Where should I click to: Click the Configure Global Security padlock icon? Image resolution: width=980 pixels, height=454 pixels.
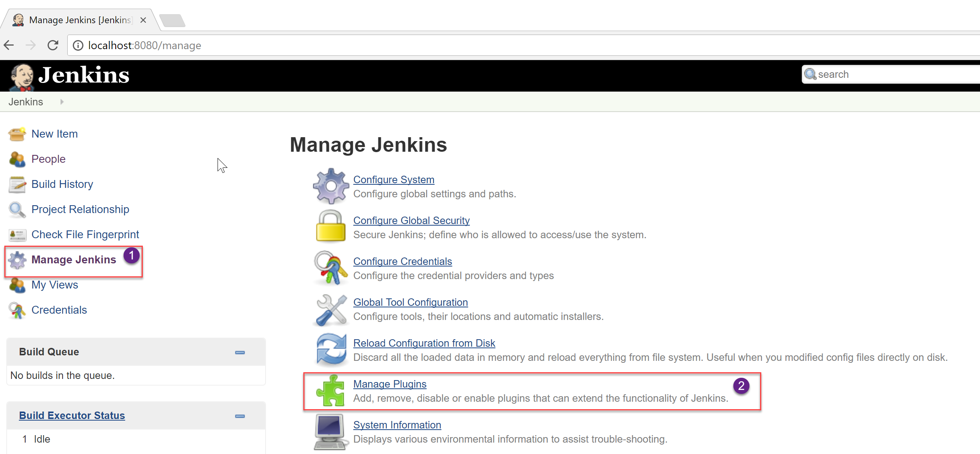331,226
